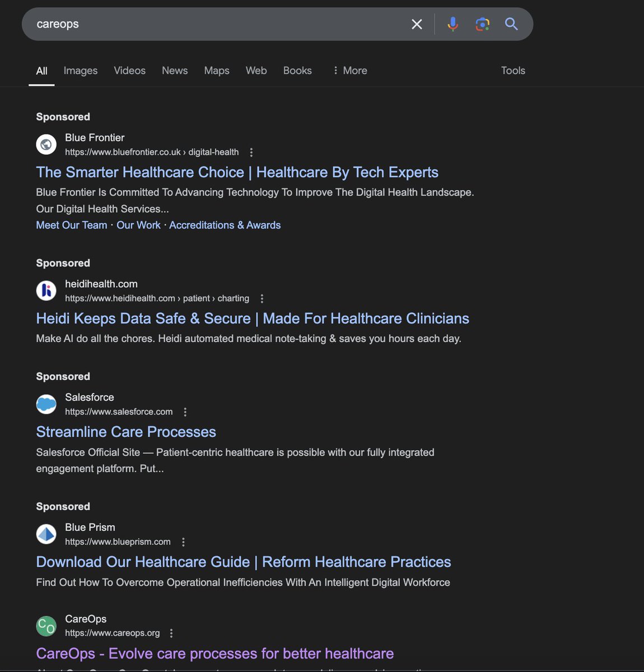The height and width of the screenshot is (672, 644).
Task: Open the search Tools options
Action: click(x=513, y=71)
